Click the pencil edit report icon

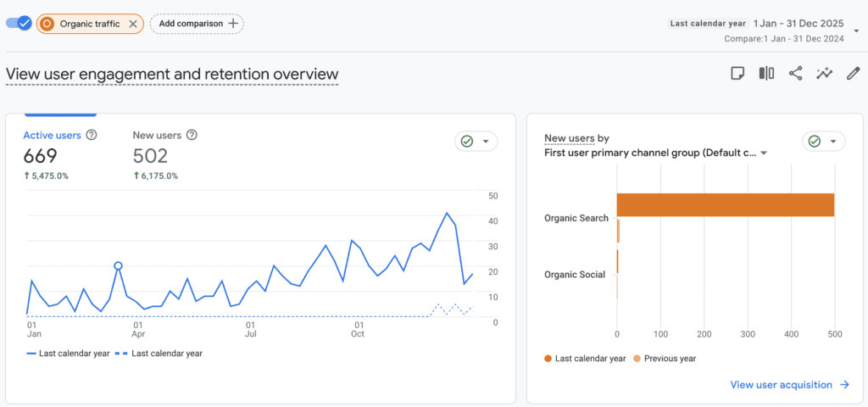[x=853, y=74]
